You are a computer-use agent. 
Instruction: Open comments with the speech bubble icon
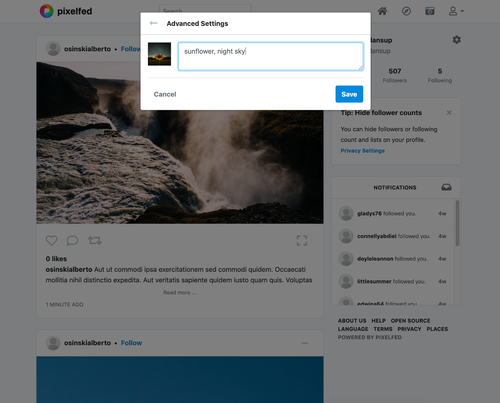72,240
